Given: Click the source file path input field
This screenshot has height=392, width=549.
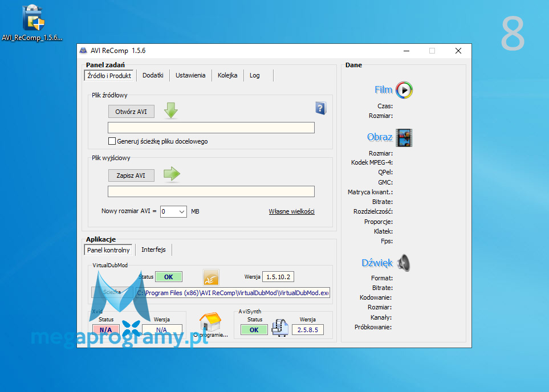Looking at the screenshot, I should click(211, 128).
